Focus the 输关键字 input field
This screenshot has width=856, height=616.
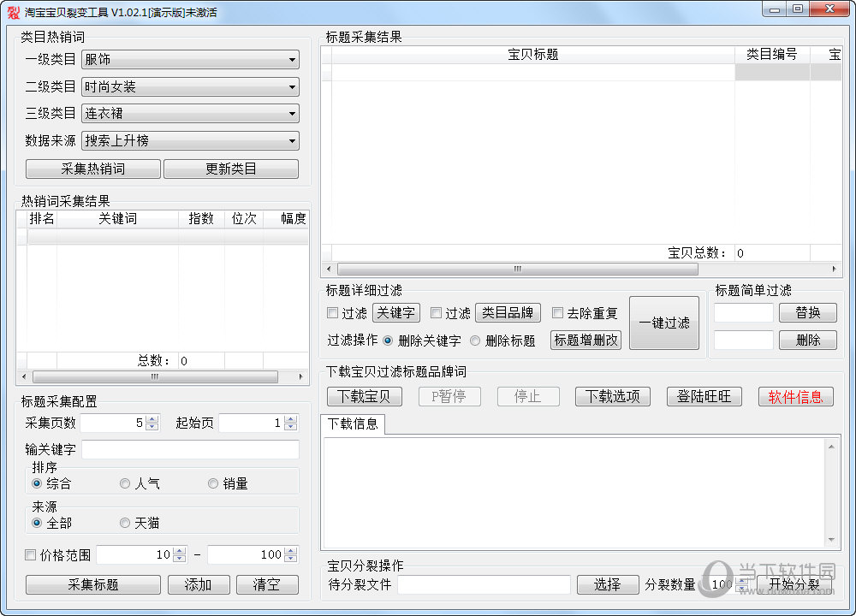[x=190, y=449]
